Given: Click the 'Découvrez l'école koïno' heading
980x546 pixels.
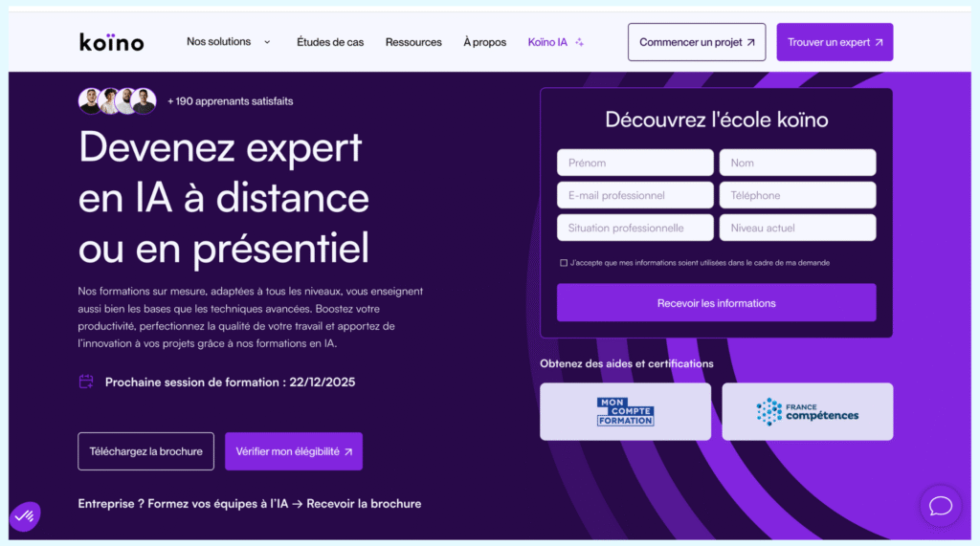Looking at the screenshot, I should 716,120.
